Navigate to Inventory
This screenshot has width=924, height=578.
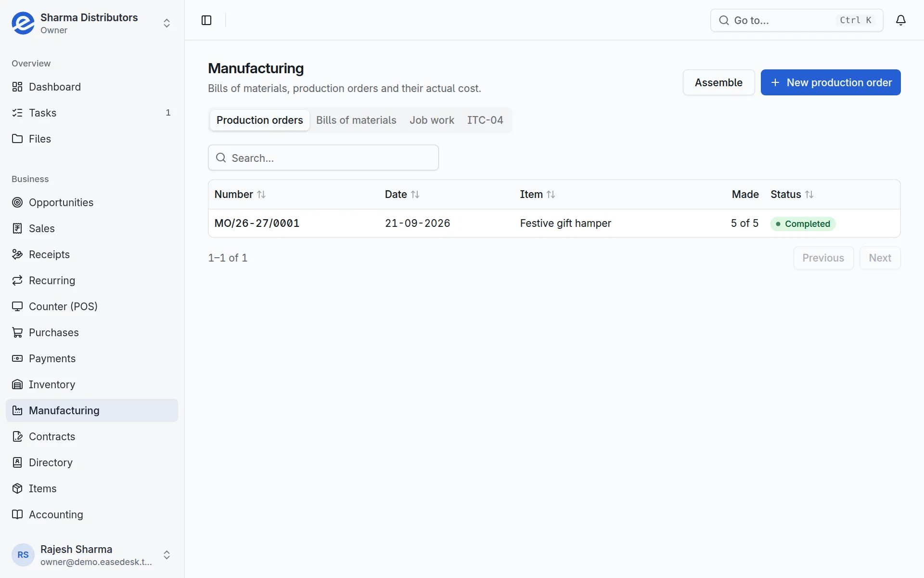[92, 384]
